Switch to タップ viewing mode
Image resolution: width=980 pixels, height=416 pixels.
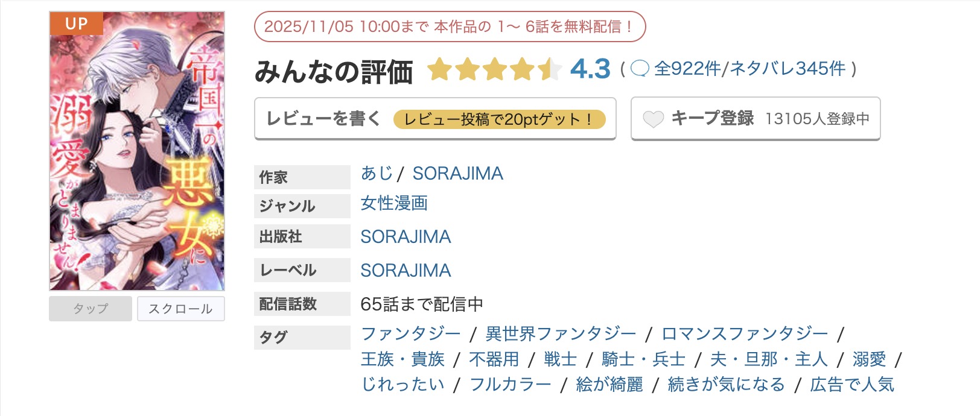(x=90, y=309)
